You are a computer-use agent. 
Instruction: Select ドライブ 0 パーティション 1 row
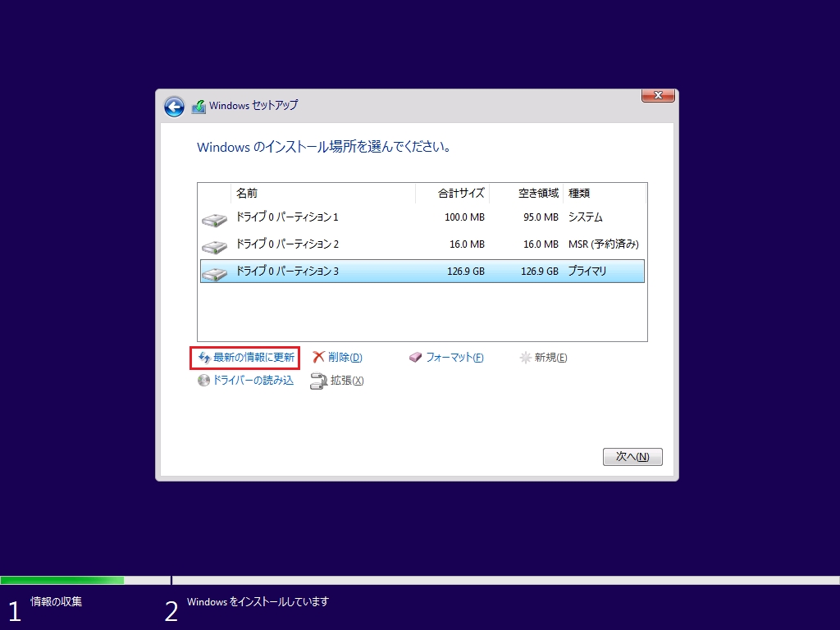pos(422,217)
